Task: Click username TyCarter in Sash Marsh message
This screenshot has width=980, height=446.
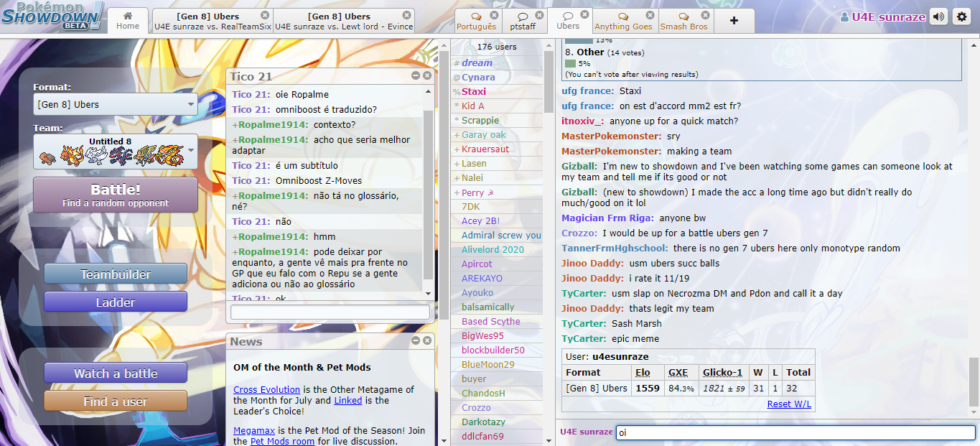Action: pos(584,323)
